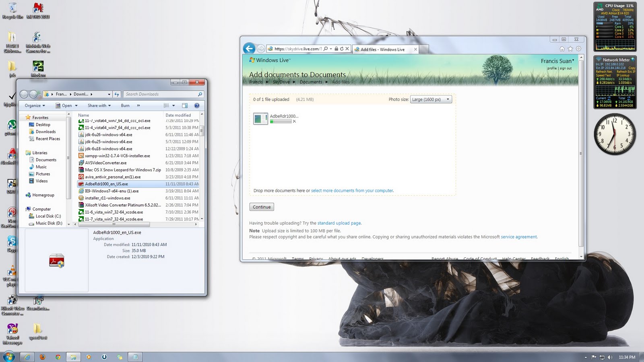This screenshot has width=644, height=362.
Task: Open the Share with dropdown
Action: pyautogui.click(x=99, y=105)
